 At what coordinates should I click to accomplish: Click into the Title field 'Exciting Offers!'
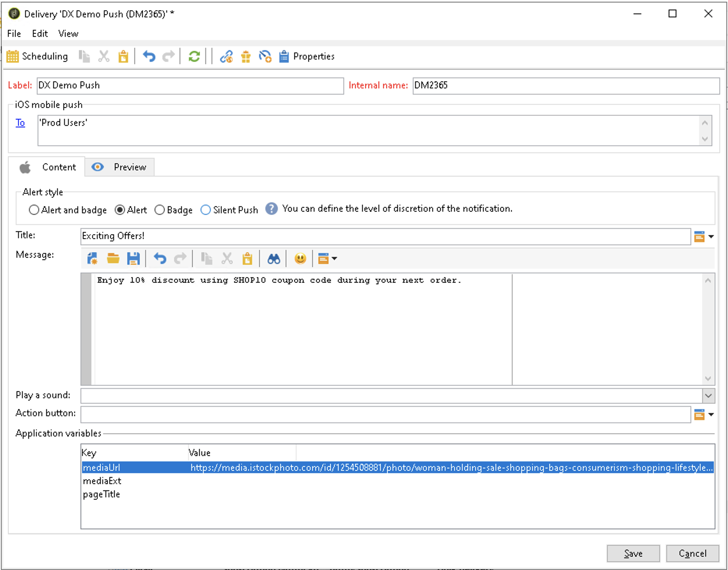tap(385, 237)
